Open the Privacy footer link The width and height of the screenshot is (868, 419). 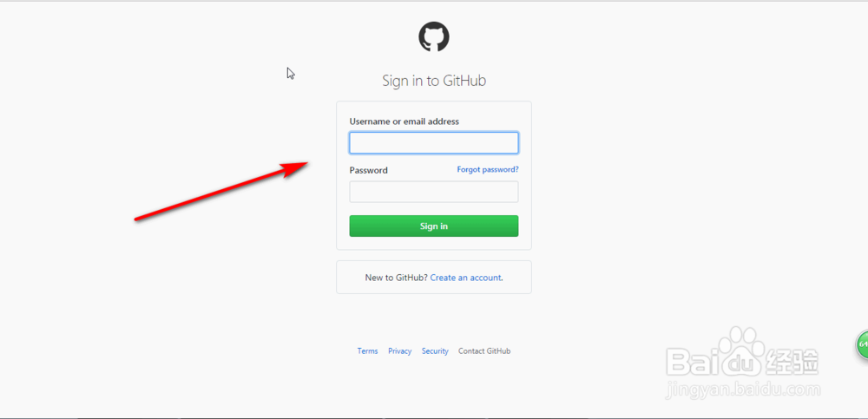[399, 351]
